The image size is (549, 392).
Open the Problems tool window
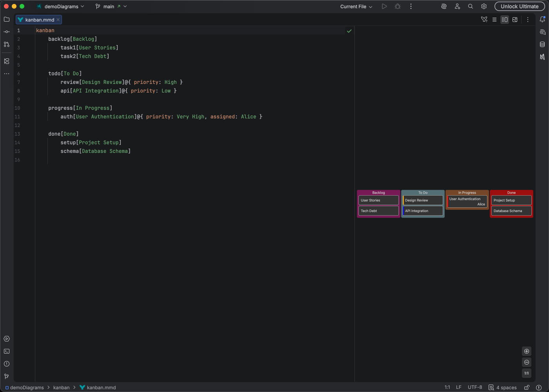pos(6,364)
